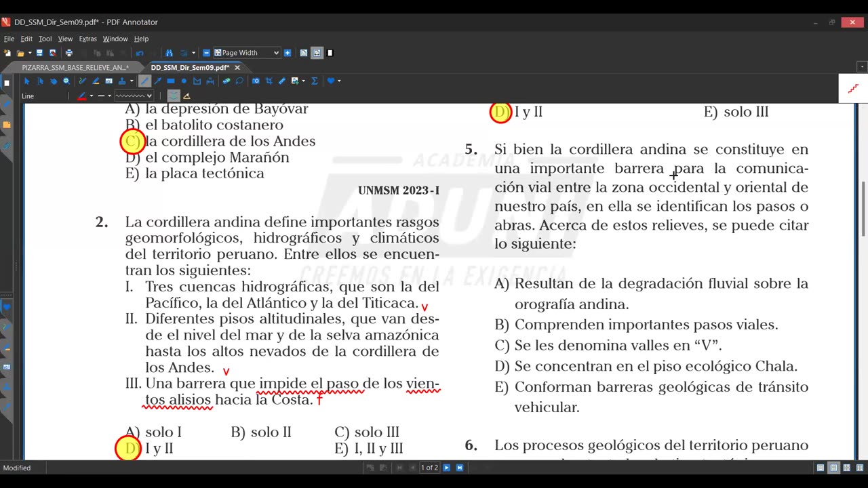Toggle the full screen view icon

coord(330,53)
